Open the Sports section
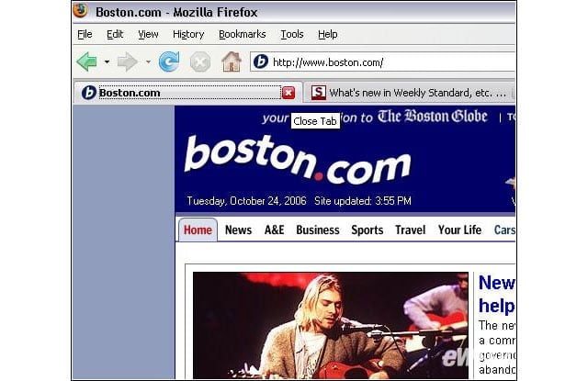588x381 pixels. pyautogui.click(x=367, y=230)
